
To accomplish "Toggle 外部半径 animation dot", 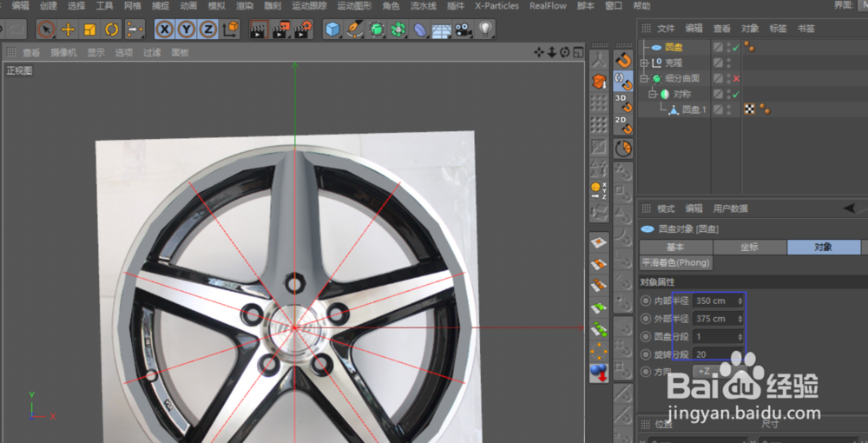I will tap(646, 319).
